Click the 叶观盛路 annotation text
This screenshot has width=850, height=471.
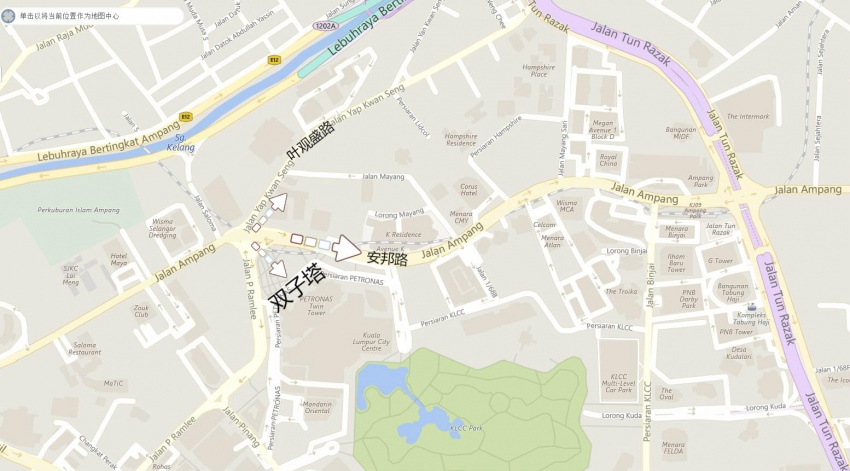(x=311, y=140)
